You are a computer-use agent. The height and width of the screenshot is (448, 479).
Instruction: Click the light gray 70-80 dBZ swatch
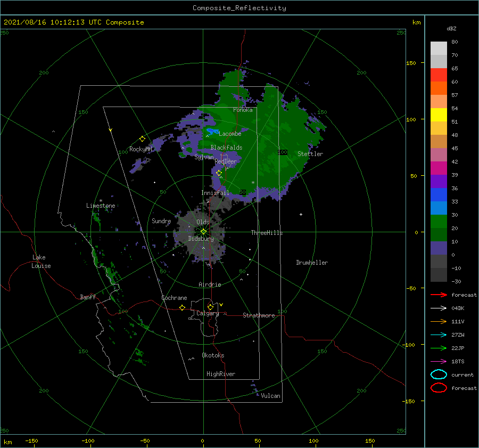pyautogui.click(x=439, y=48)
